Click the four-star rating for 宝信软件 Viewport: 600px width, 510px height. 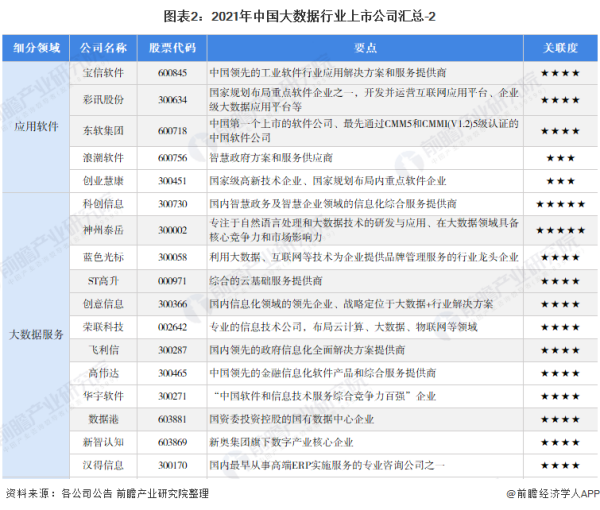click(560, 74)
